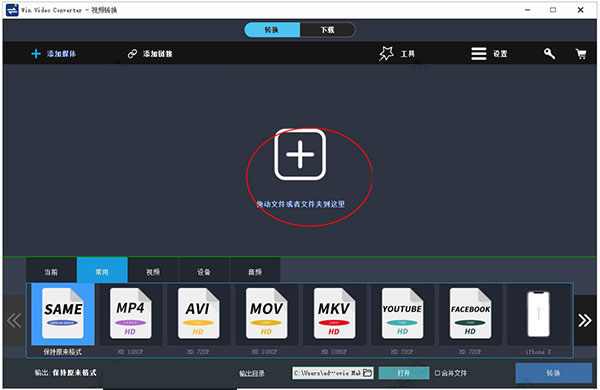The image size is (600, 390).
Task: Click the shopping cart purchase icon
Action: coord(581,54)
